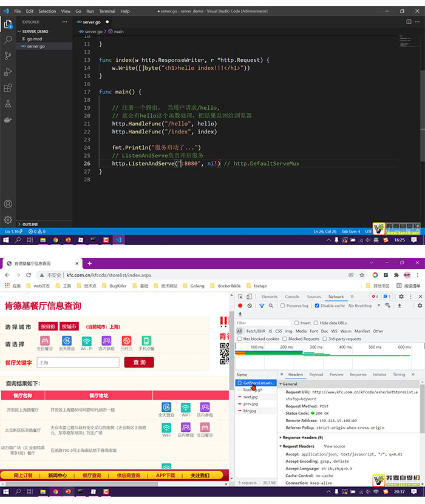Enable the Preserve log checkbox
425x504 pixels.
tap(282, 306)
